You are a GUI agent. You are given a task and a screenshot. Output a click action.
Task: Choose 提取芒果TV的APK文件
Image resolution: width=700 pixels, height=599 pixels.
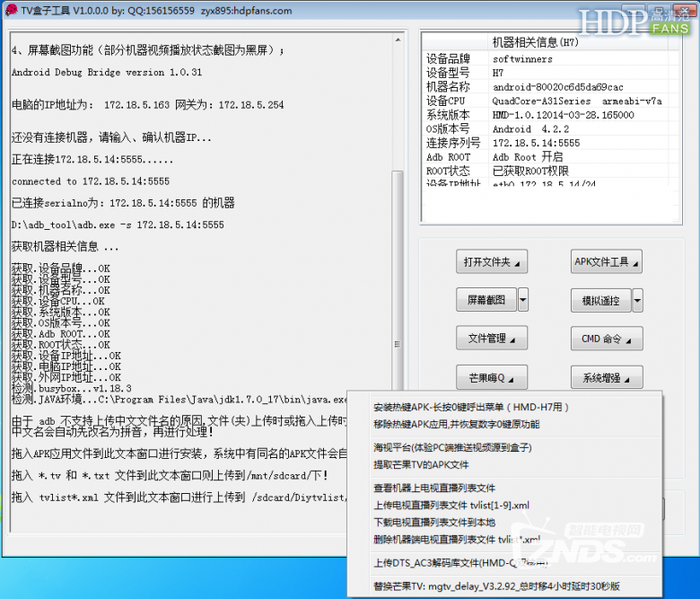[x=421, y=465]
